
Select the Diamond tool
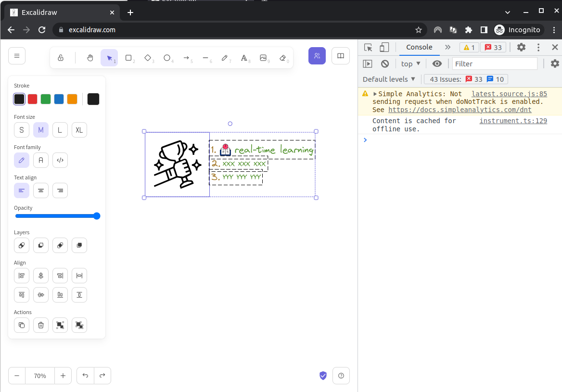tap(148, 58)
